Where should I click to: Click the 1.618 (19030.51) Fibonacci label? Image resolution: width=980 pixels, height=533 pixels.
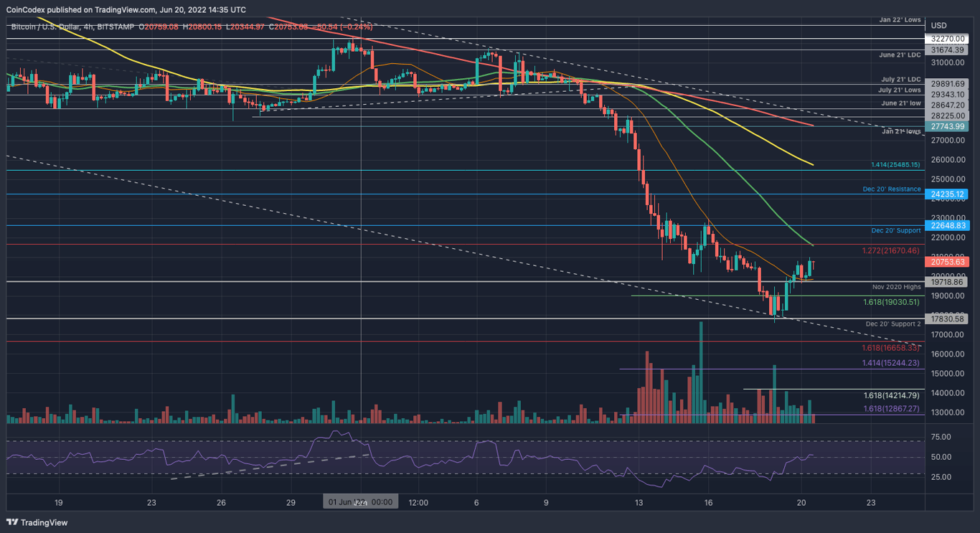[x=890, y=303]
